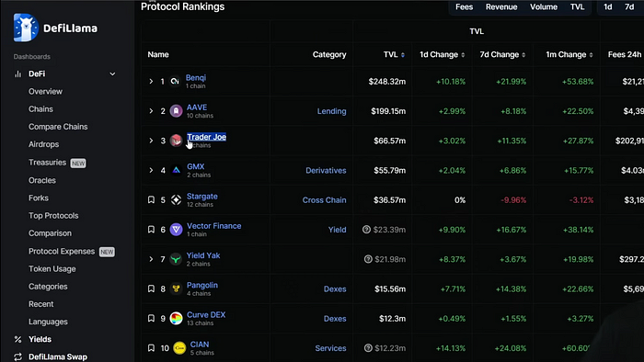Select the TVL column filter tab
The image size is (644, 362).
(577, 7)
